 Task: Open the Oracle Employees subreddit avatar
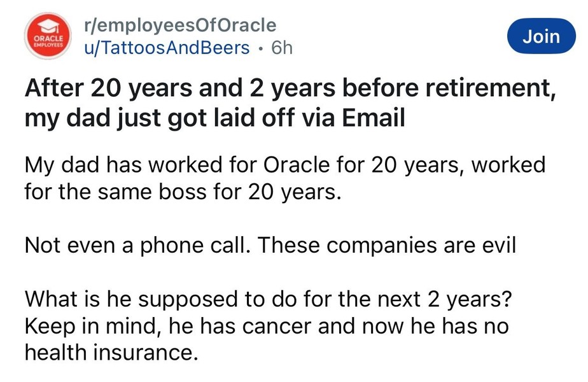point(48,36)
